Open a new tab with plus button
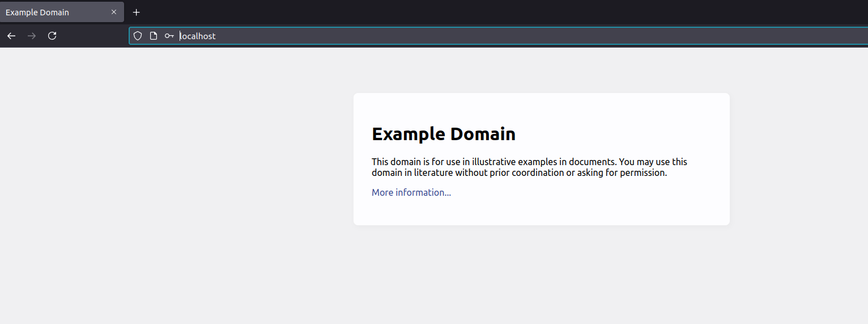This screenshot has width=868, height=324. click(x=136, y=12)
